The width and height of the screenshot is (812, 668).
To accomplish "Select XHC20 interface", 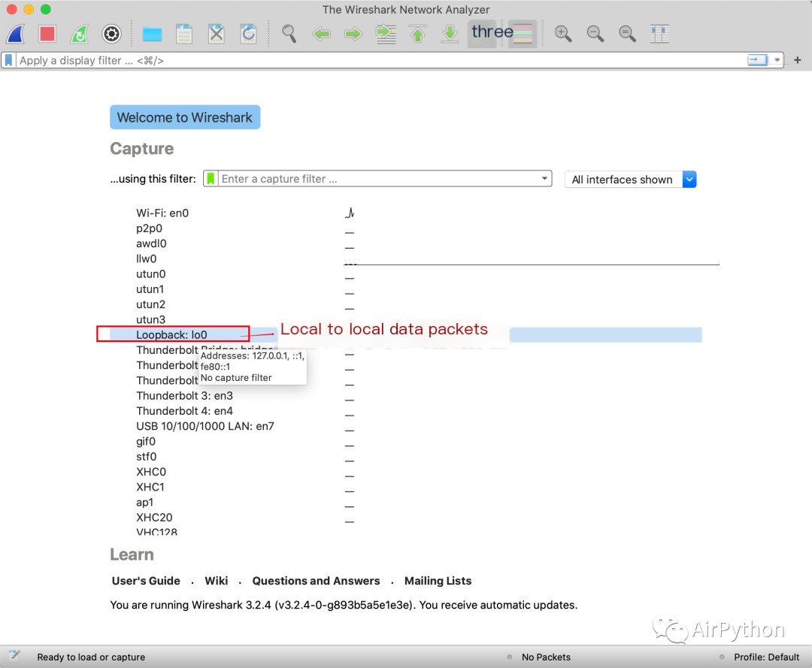I will point(154,518).
